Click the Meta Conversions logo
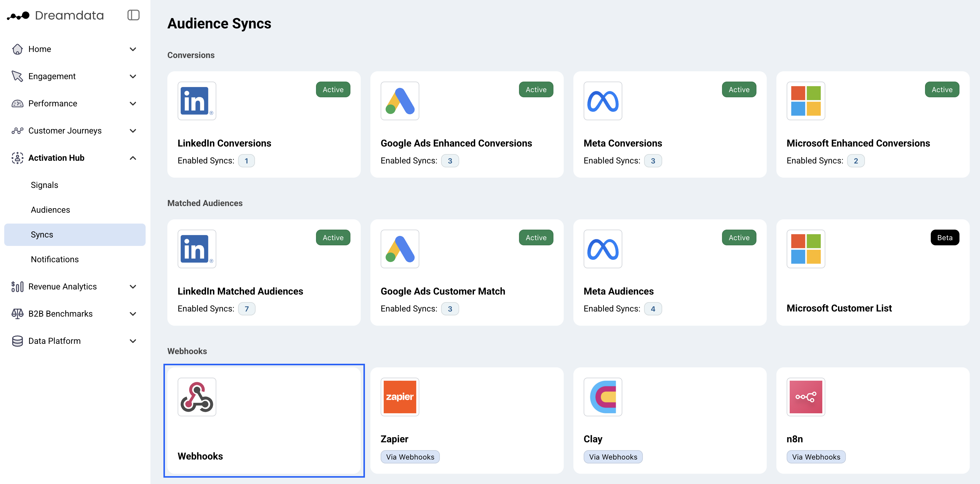The width and height of the screenshot is (980, 484). pyautogui.click(x=603, y=101)
